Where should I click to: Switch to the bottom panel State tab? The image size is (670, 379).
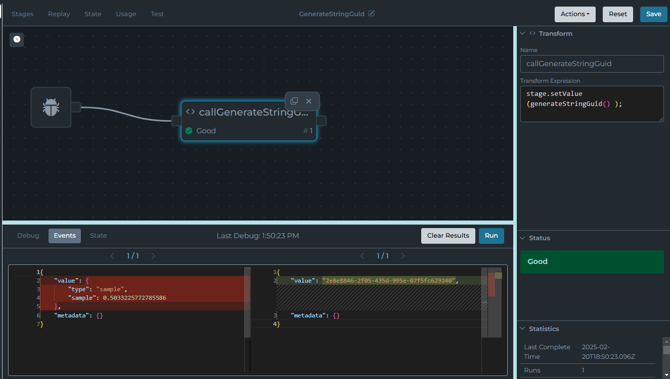point(98,236)
